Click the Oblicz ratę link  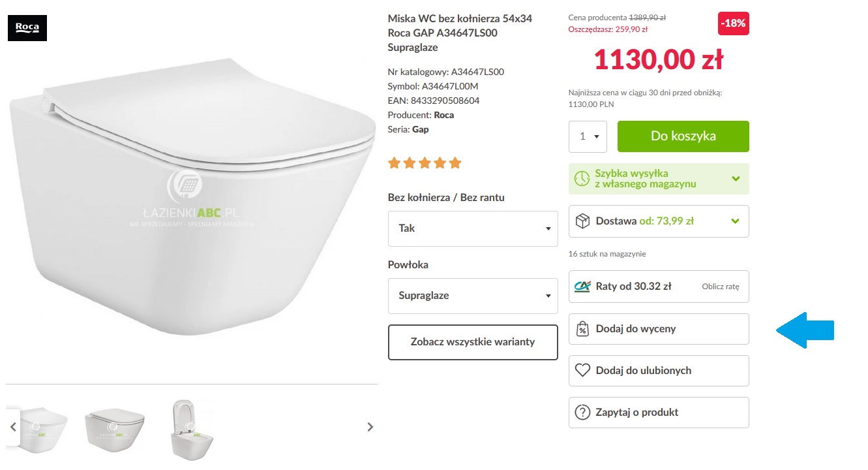click(720, 287)
